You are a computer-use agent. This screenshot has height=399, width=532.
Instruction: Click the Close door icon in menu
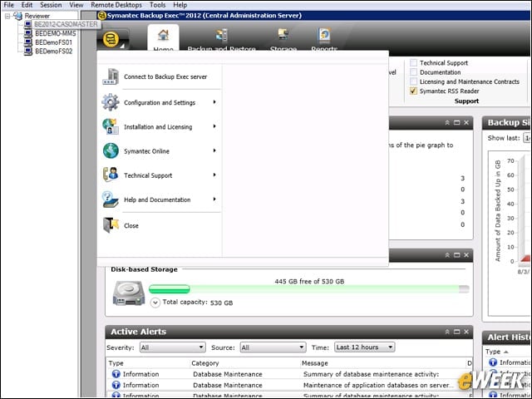coord(111,225)
